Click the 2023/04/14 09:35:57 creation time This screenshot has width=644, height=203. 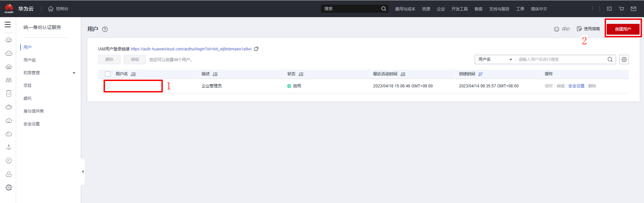tap(489, 86)
